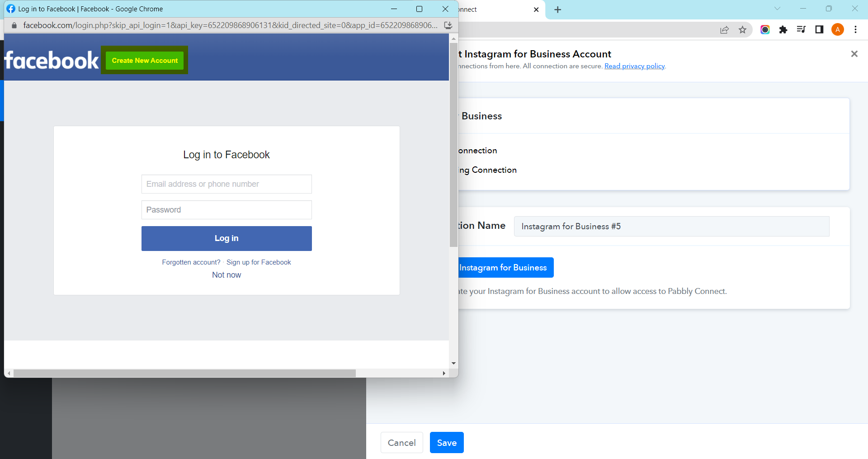
Task: Open the tab search chevron in the Chrome title bar
Action: (x=777, y=9)
